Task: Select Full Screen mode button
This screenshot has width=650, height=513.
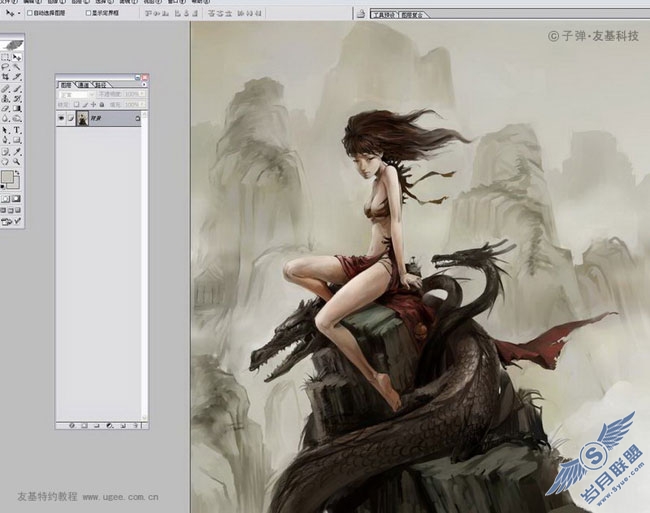Action: pos(18,210)
